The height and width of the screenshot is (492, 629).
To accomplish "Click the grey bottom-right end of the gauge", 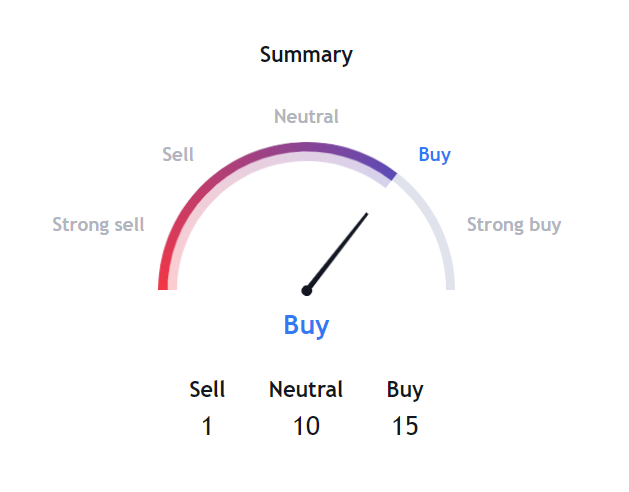I will click(449, 283).
